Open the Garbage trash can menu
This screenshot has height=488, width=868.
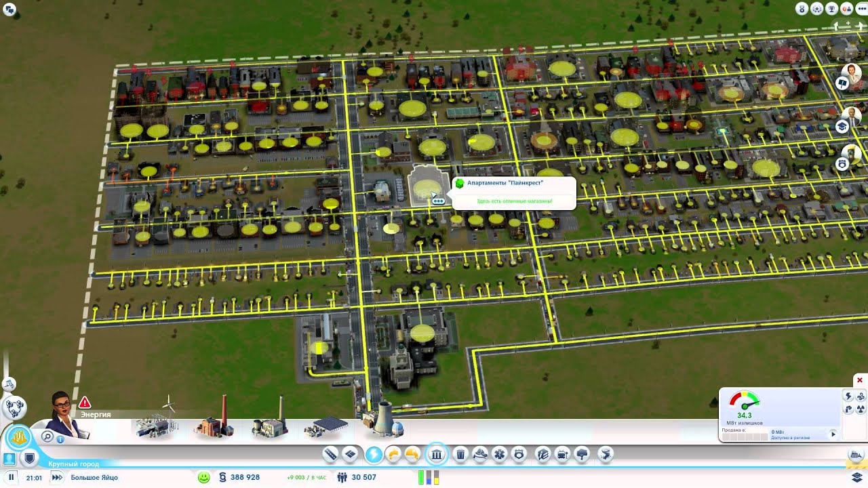(x=460, y=454)
